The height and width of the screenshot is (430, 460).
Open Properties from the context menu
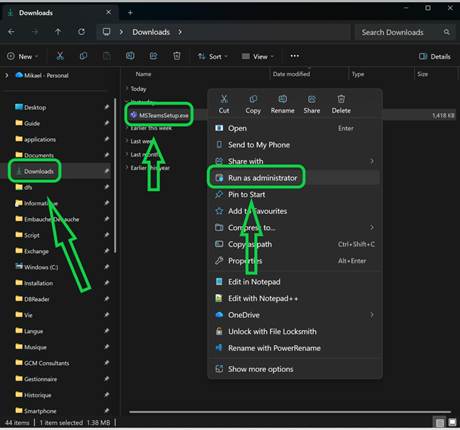[x=295, y=261]
